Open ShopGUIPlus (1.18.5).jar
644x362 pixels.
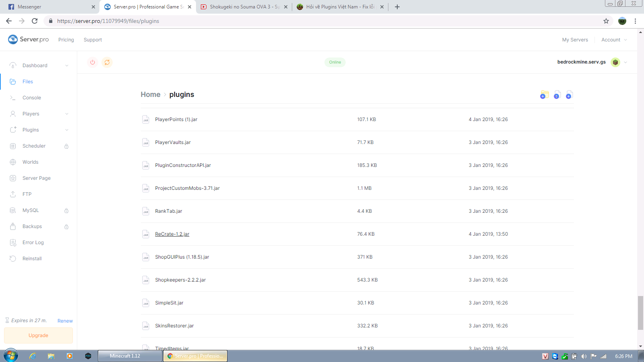coord(182,257)
